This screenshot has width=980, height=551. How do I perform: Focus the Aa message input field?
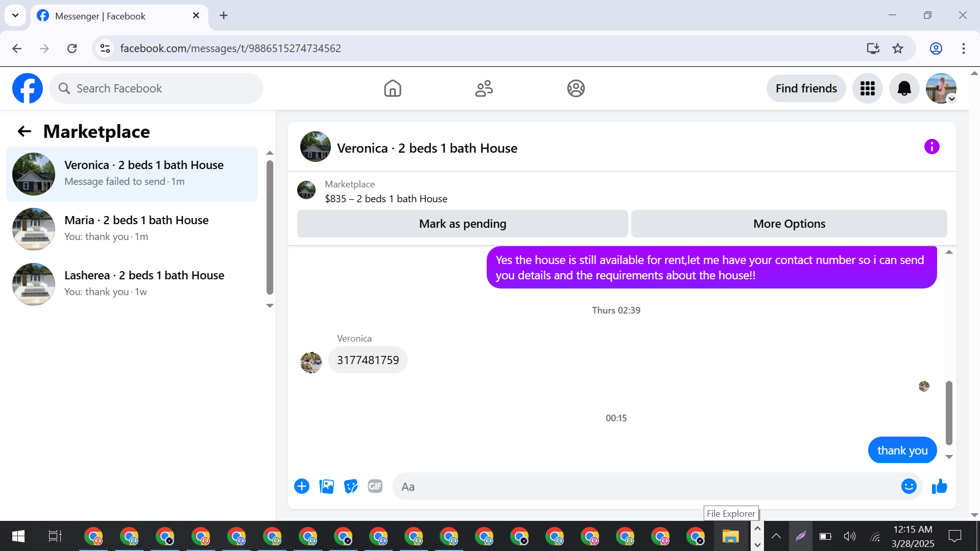(x=647, y=487)
